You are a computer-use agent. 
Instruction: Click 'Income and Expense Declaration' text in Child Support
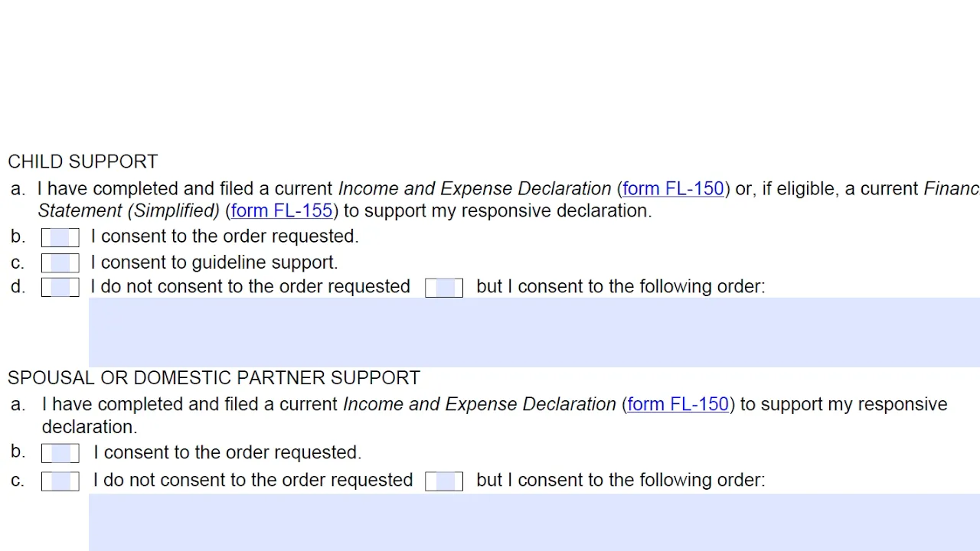[475, 189]
